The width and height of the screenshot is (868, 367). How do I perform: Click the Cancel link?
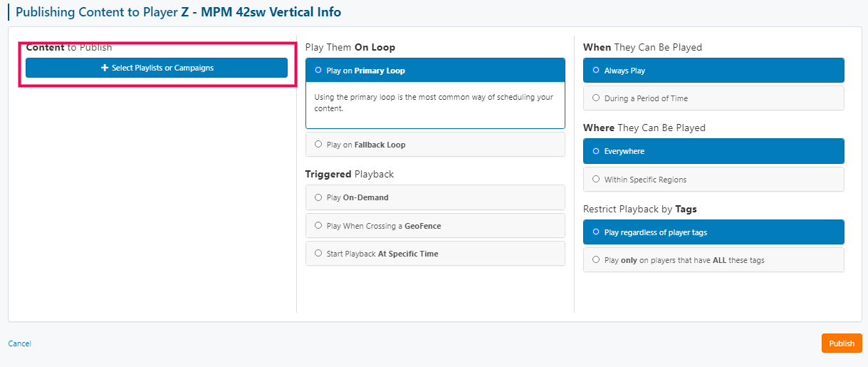tap(19, 343)
